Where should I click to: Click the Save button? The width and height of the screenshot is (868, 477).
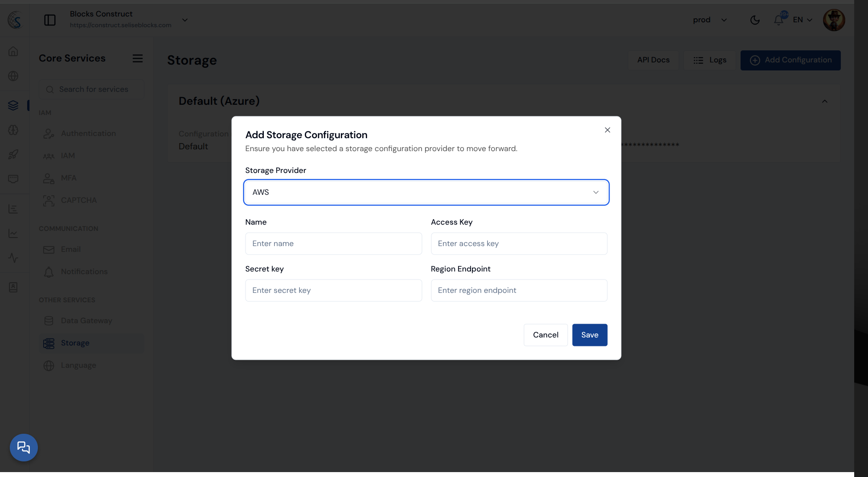[x=589, y=335]
